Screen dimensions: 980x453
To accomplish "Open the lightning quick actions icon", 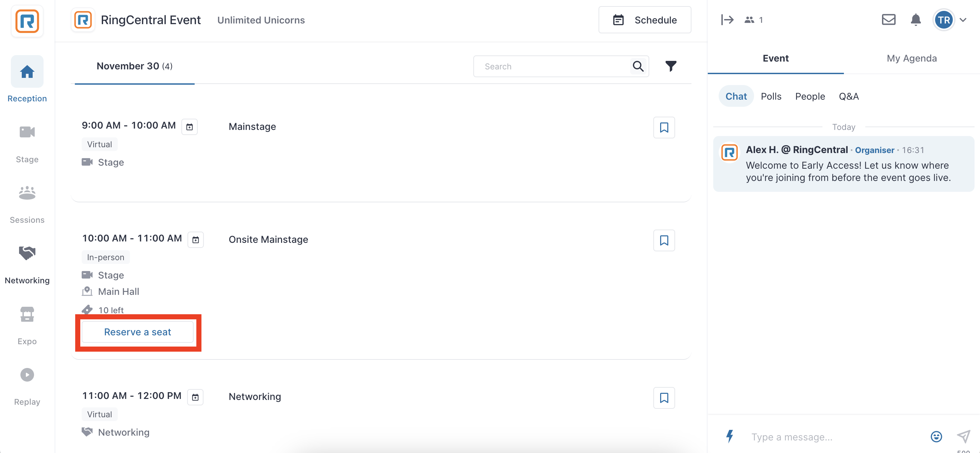I will point(729,436).
